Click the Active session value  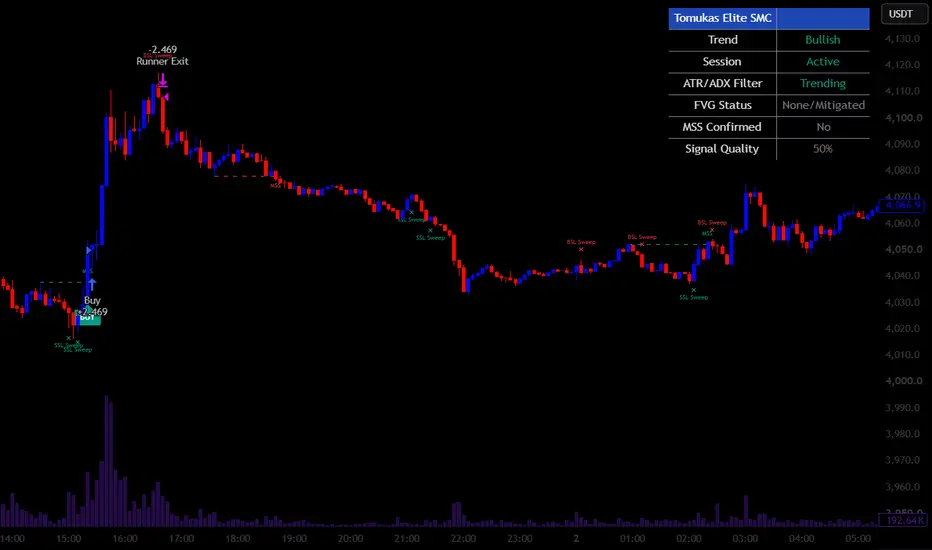[x=823, y=62]
